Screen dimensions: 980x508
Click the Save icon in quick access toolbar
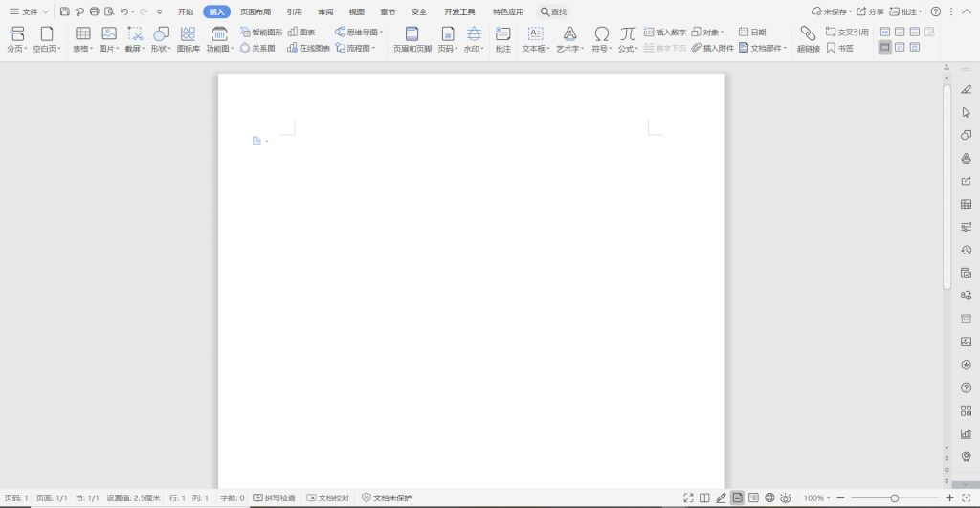65,11
